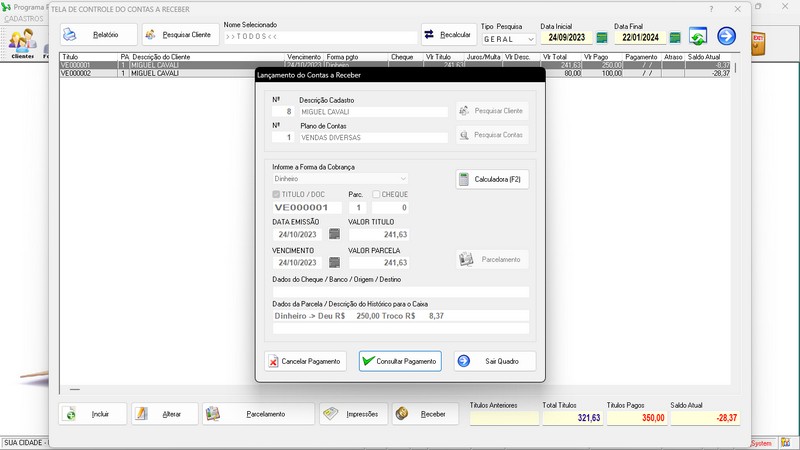Click the Recalcular button
Image resolution: width=800 pixels, height=450 pixels.
[x=448, y=35]
